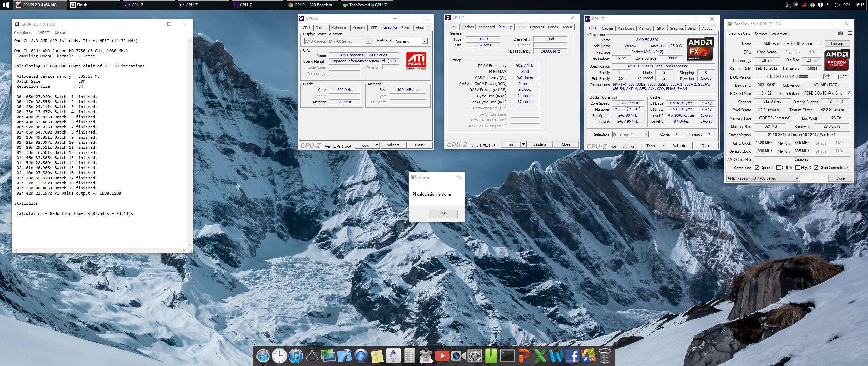Open Excel icon in the dock

[x=540, y=356]
